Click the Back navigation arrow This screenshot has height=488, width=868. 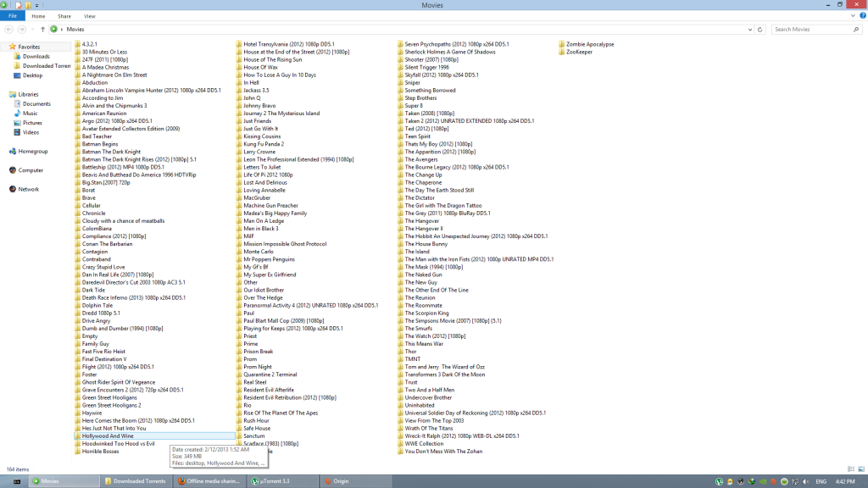[x=8, y=30]
